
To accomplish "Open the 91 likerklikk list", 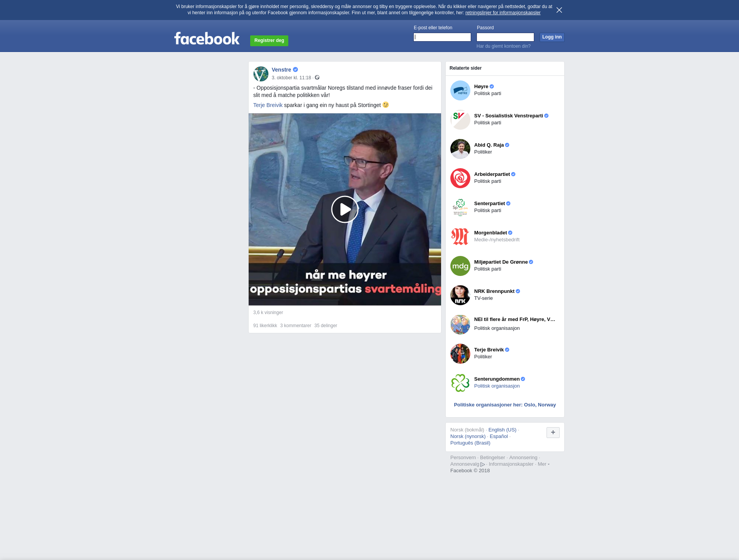I will pos(265,326).
